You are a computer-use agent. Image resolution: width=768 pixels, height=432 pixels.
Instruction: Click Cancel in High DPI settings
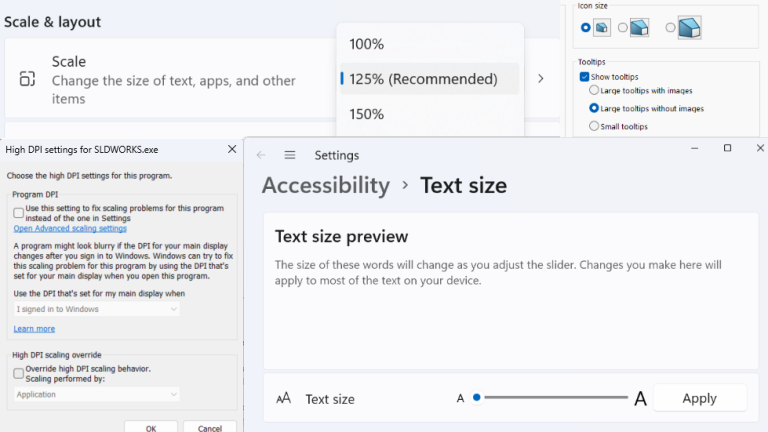pyautogui.click(x=210, y=428)
